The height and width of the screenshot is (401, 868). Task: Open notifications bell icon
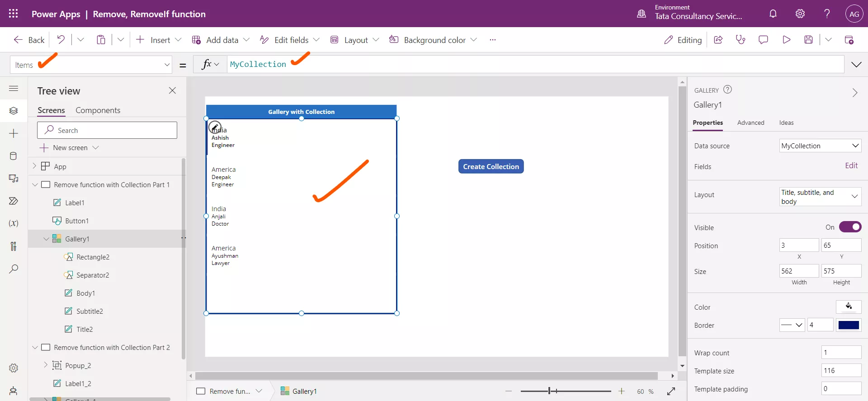click(x=773, y=14)
